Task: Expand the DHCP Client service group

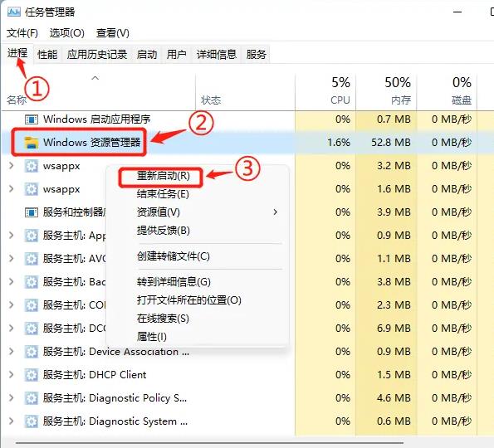Action: point(12,375)
